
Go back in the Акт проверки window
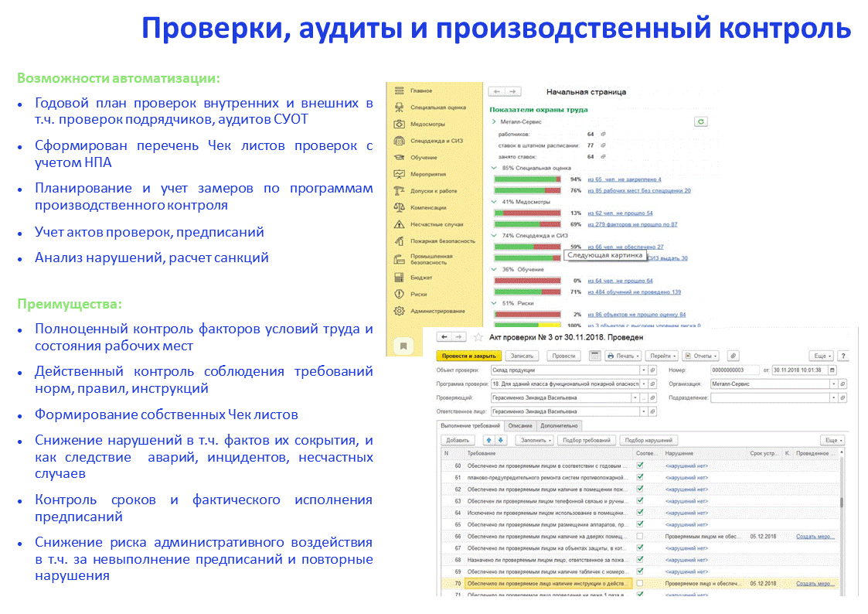(x=444, y=336)
